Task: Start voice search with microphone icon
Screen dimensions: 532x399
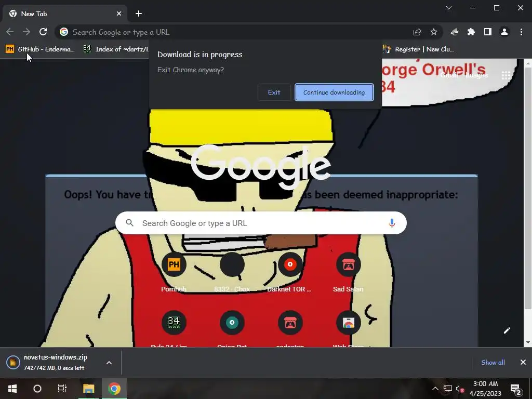Action: [392, 223]
